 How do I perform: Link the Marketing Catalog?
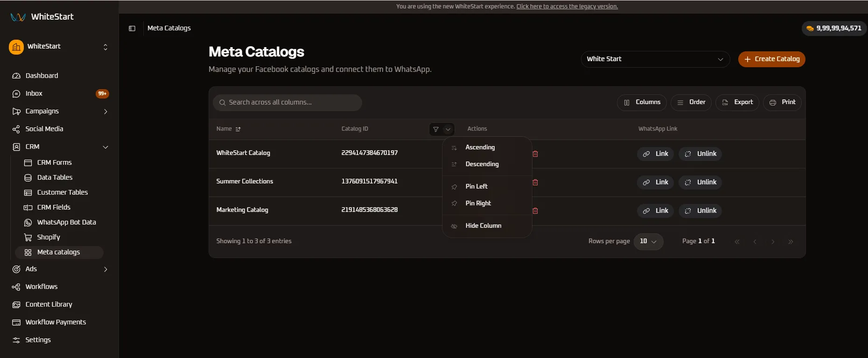tap(655, 211)
